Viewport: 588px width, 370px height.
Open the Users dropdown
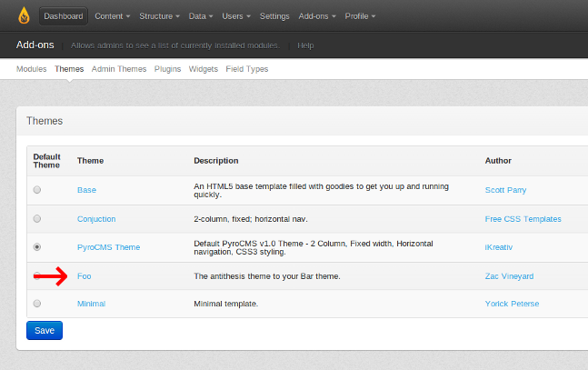click(237, 16)
